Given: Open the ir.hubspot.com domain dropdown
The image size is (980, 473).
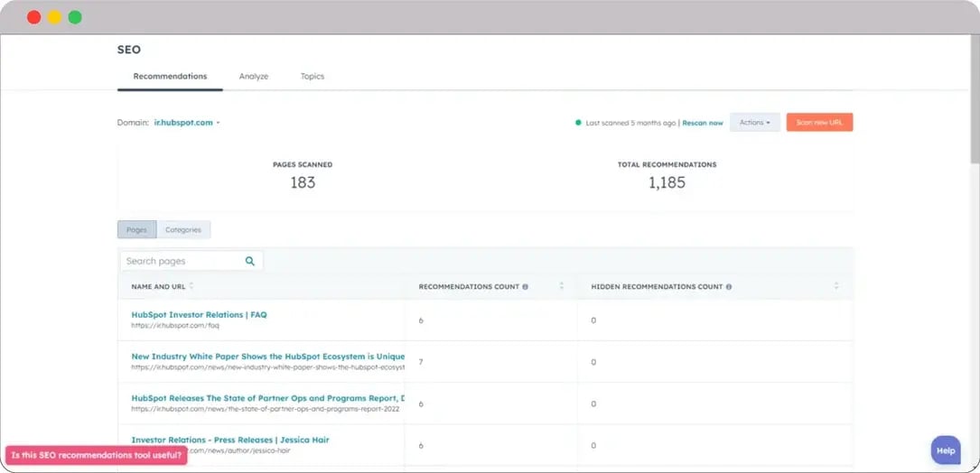Looking at the screenshot, I should point(187,123).
